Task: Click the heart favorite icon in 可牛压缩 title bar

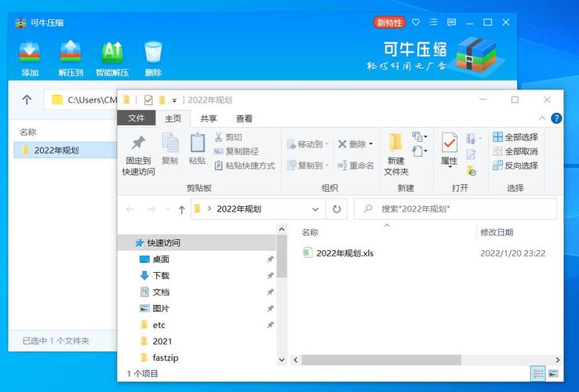Action: pos(416,23)
